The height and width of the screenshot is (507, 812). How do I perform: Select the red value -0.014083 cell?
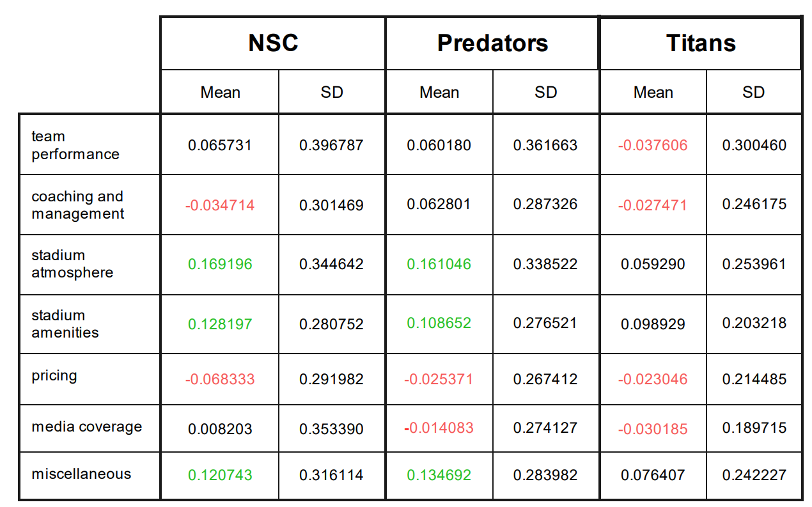[x=439, y=428]
